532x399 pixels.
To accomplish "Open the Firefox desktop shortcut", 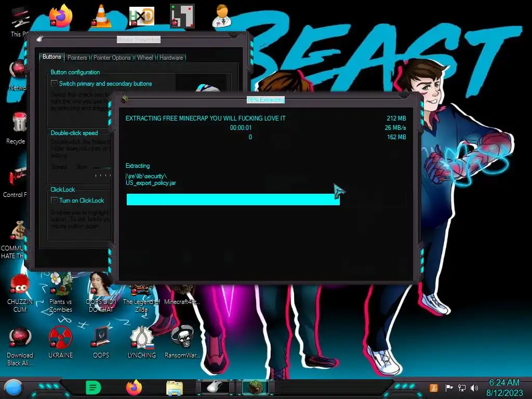I will tap(61, 16).
